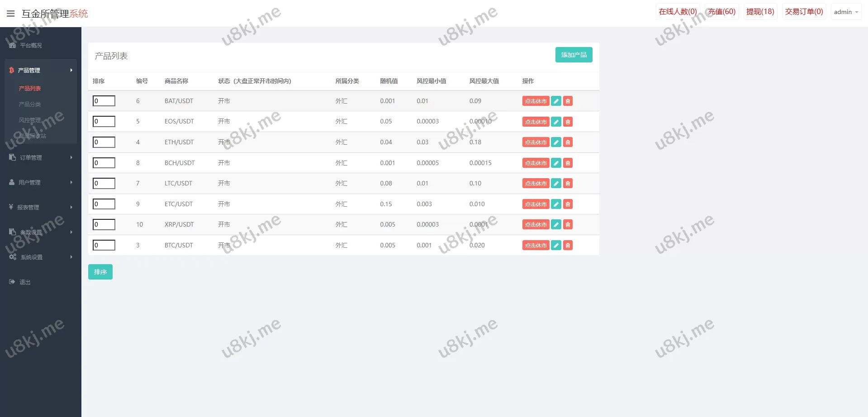Click the hamburger menu icon in header

click(11, 14)
